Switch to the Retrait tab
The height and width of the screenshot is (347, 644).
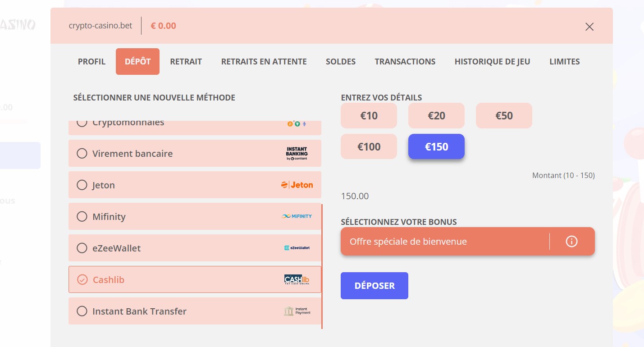point(186,62)
